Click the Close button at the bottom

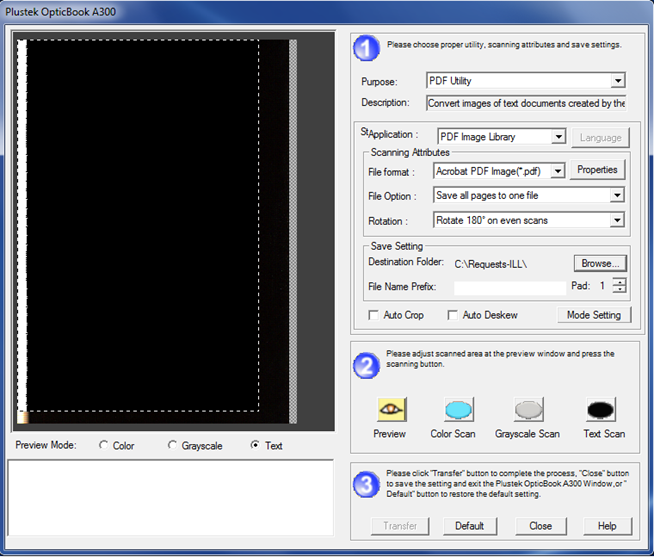click(x=541, y=526)
